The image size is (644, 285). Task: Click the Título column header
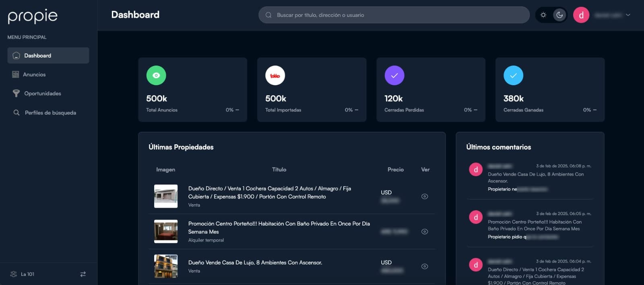[x=279, y=170]
